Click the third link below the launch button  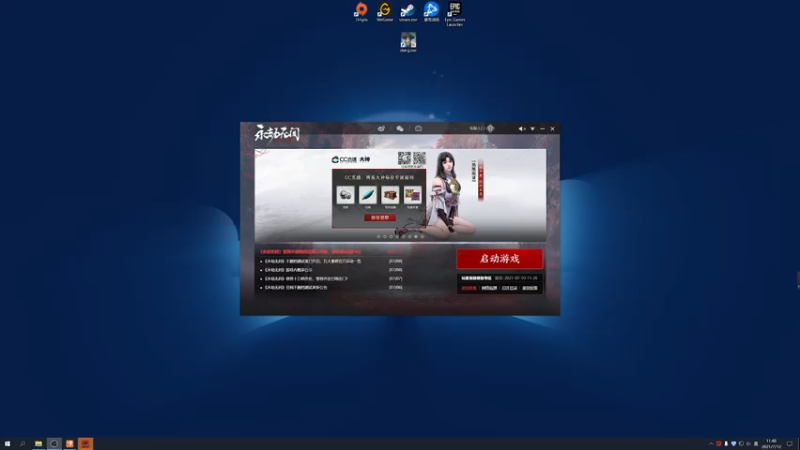(509, 288)
